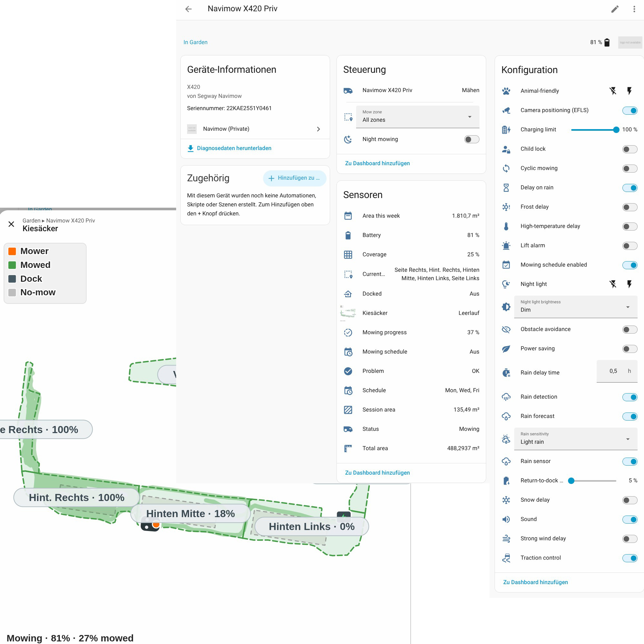The height and width of the screenshot is (644, 644).
Task: Open the Battery sensor row
Action: pyautogui.click(x=411, y=235)
